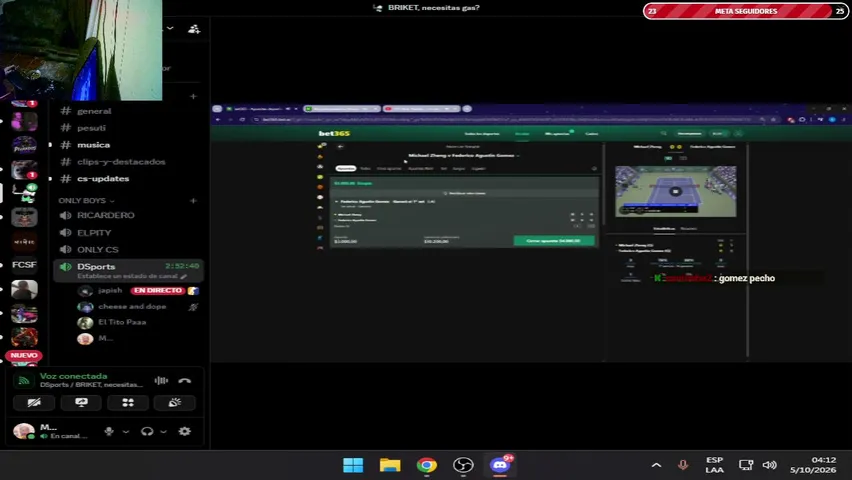Click user El Tito Paaa

[x=122, y=322]
